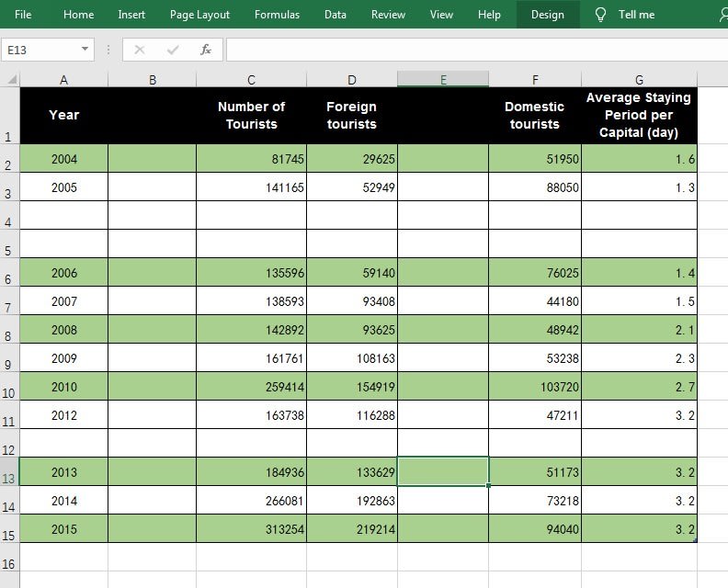Click the Cancel entry X icon
The width and height of the screenshot is (728, 588).
[140, 50]
